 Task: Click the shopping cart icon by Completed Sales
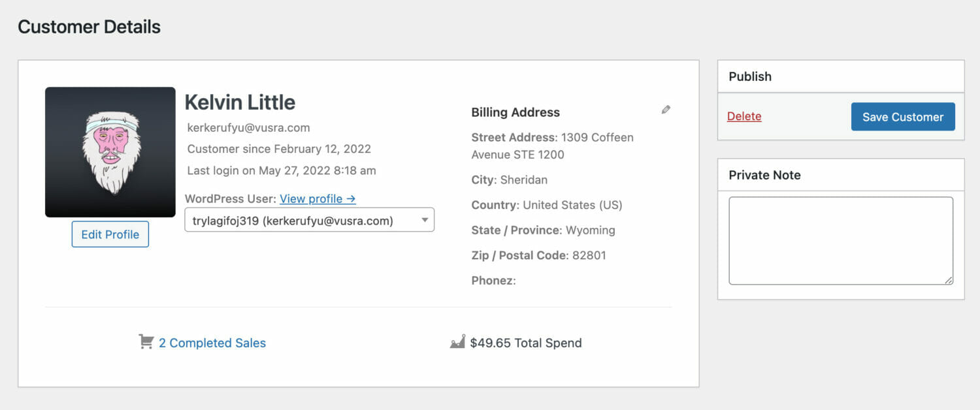tap(146, 342)
